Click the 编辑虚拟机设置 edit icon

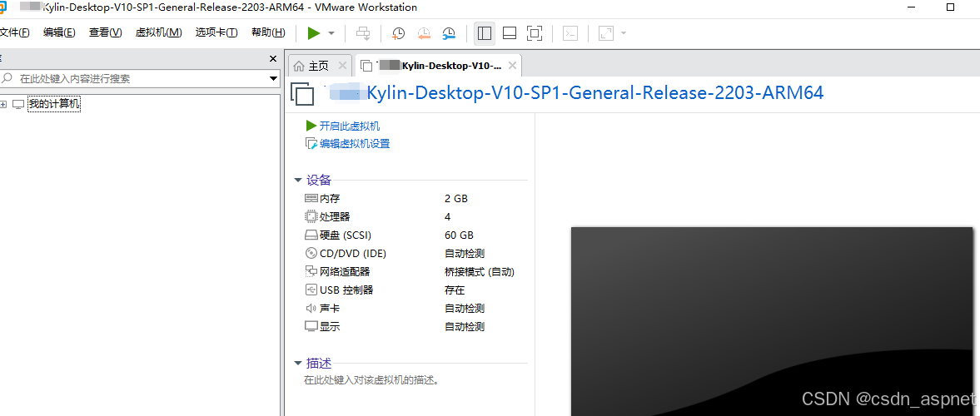[311, 144]
